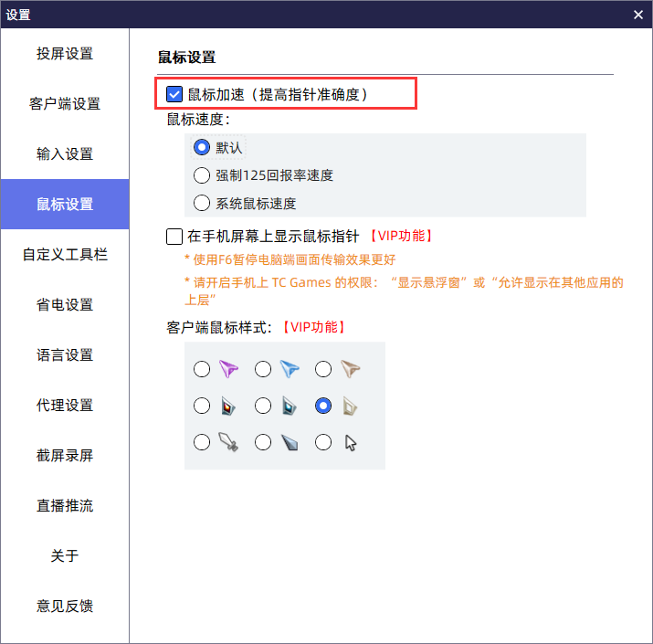Pick radio button beside blue arrow cursor
Screen dimensions: 653x644
tap(263, 369)
